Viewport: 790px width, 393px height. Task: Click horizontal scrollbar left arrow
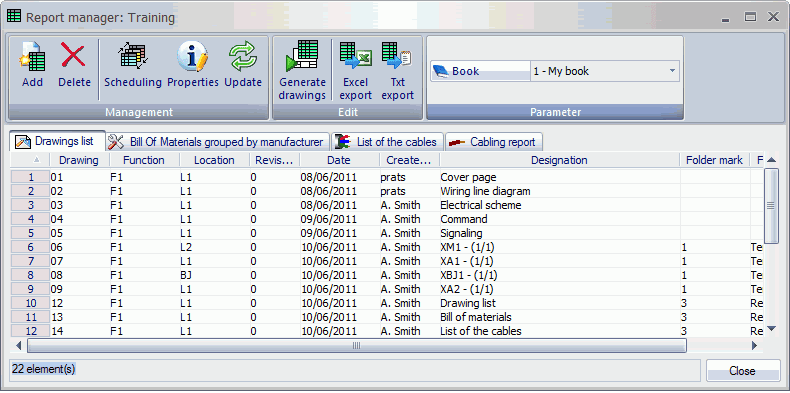click(19, 346)
